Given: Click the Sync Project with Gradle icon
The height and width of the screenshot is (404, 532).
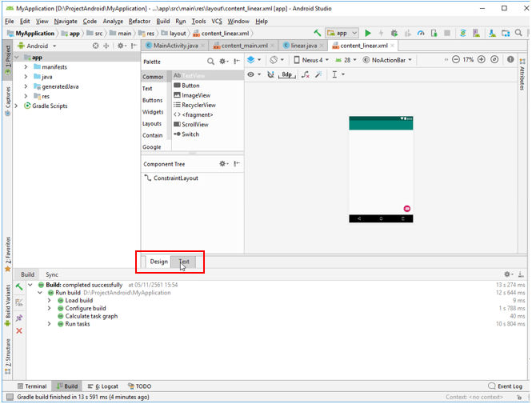Looking at the screenshot, I should click(x=462, y=33).
